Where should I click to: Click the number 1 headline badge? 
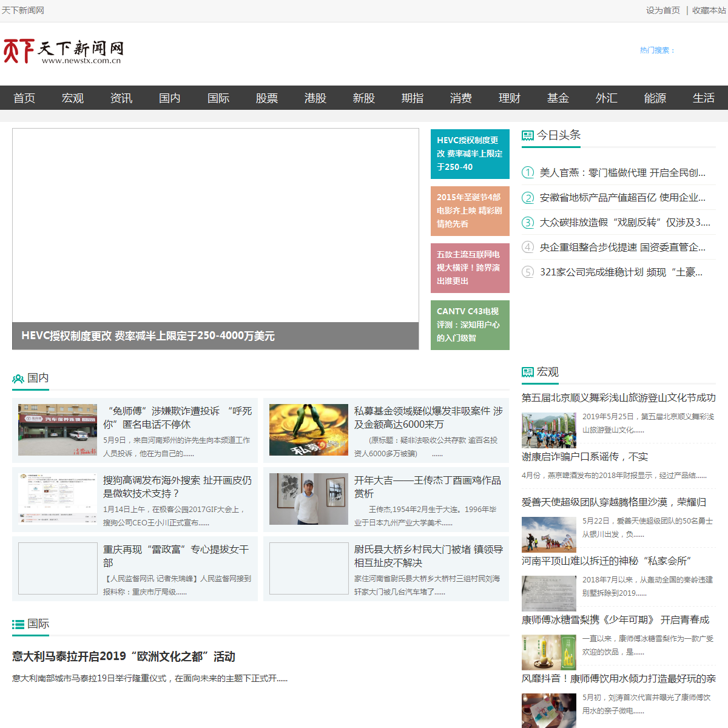pyautogui.click(x=528, y=173)
